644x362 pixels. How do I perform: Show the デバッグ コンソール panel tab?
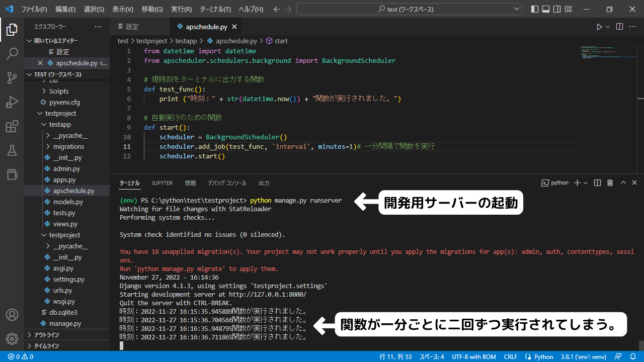[x=227, y=183]
